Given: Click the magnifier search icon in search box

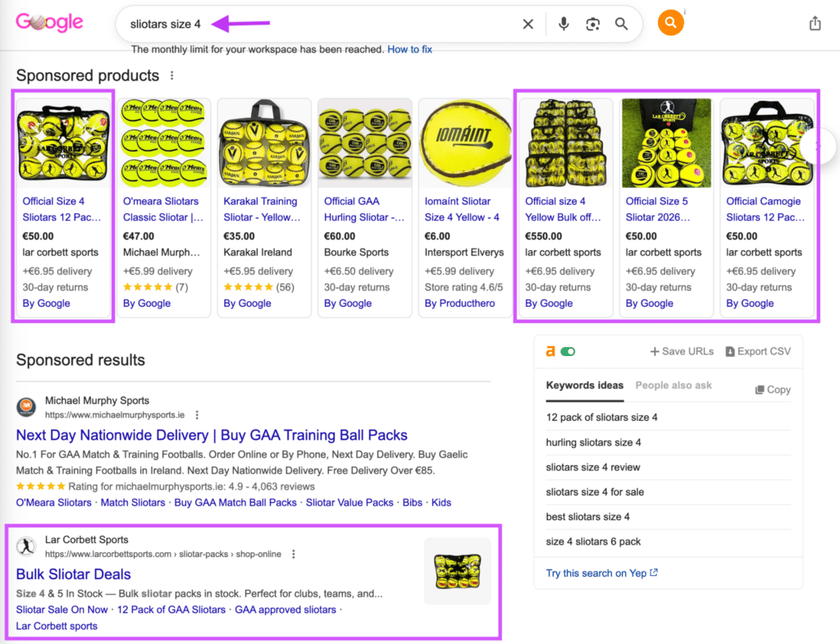Looking at the screenshot, I should coord(622,24).
